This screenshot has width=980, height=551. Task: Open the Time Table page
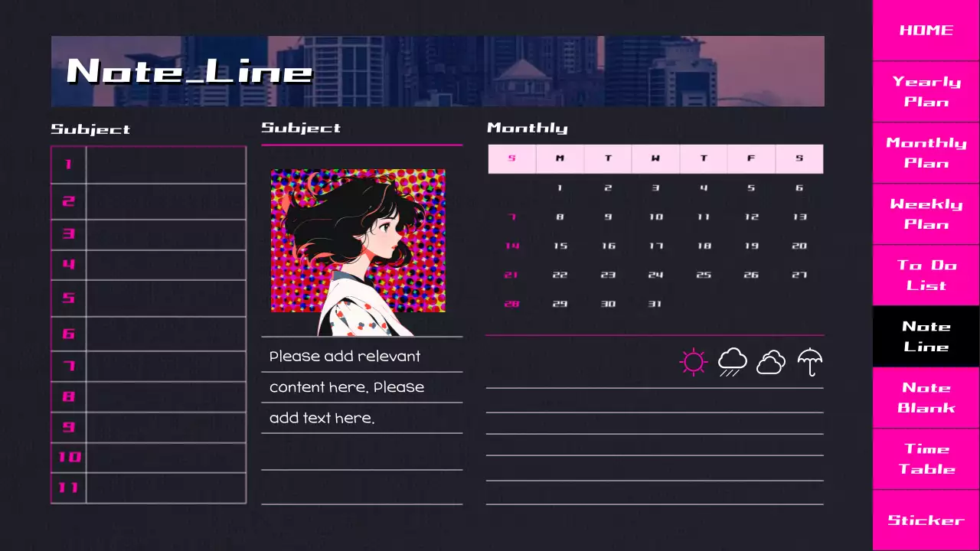pyautogui.click(x=926, y=459)
